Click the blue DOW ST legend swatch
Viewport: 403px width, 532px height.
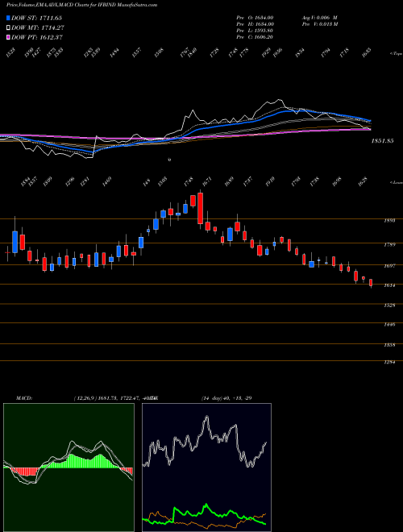[x=8, y=18]
